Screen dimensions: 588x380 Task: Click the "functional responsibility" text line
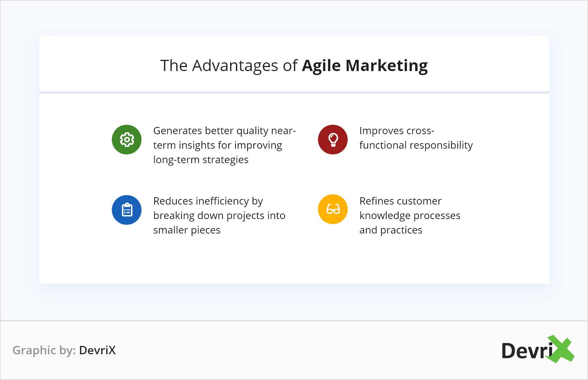tap(416, 145)
